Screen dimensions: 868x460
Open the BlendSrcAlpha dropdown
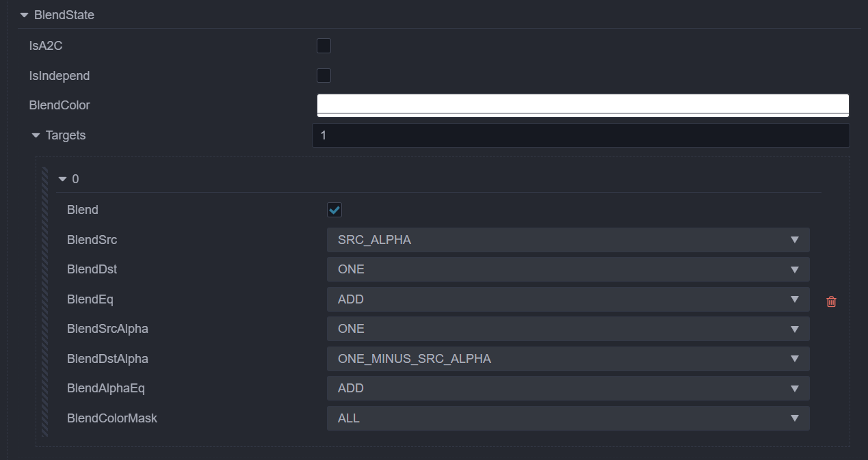(x=568, y=329)
